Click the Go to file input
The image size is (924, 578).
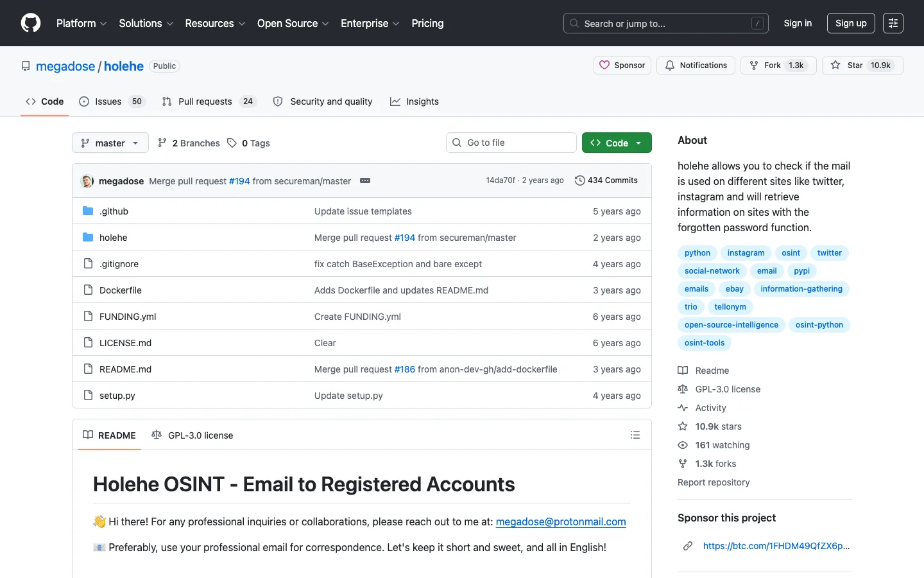tap(511, 143)
